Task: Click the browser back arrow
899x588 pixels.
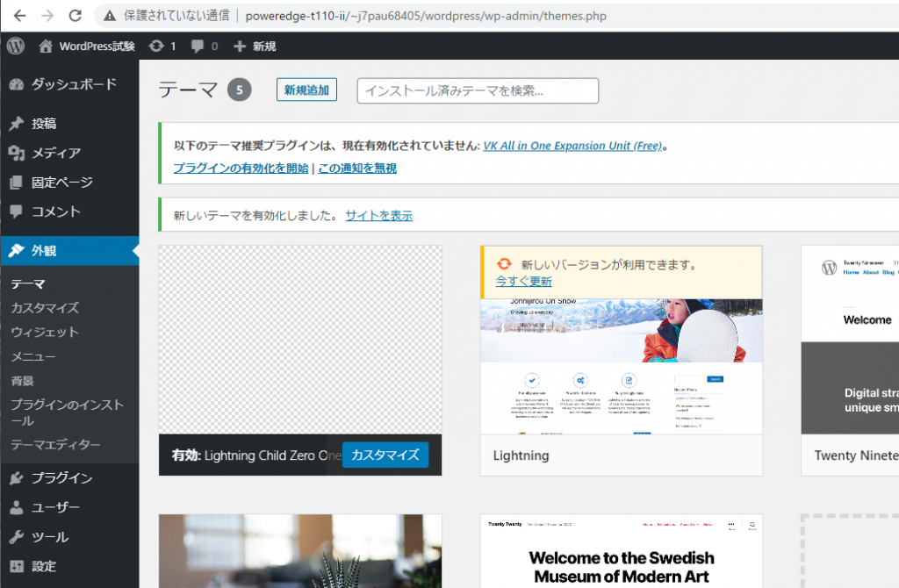Action: [x=19, y=16]
